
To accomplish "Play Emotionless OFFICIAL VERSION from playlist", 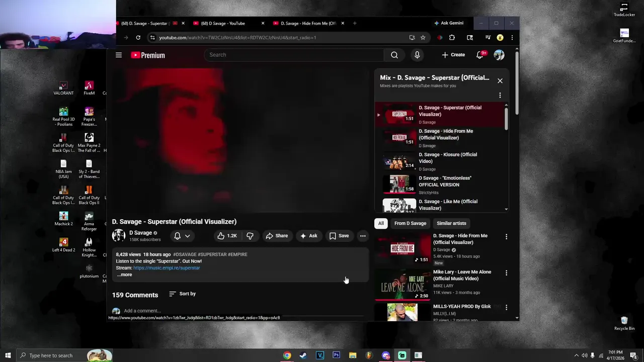I will pyautogui.click(x=441, y=185).
